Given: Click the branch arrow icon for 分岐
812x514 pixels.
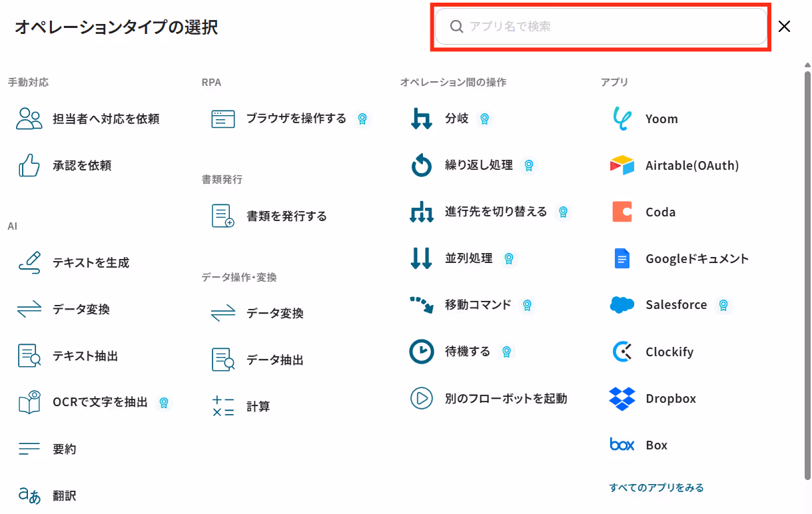Looking at the screenshot, I should pos(421,119).
